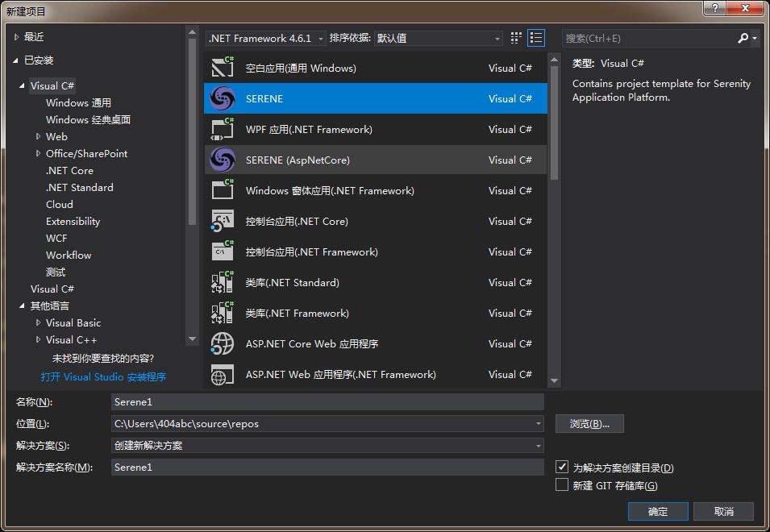
Task: Select Cloud category
Action: point(60,204)
